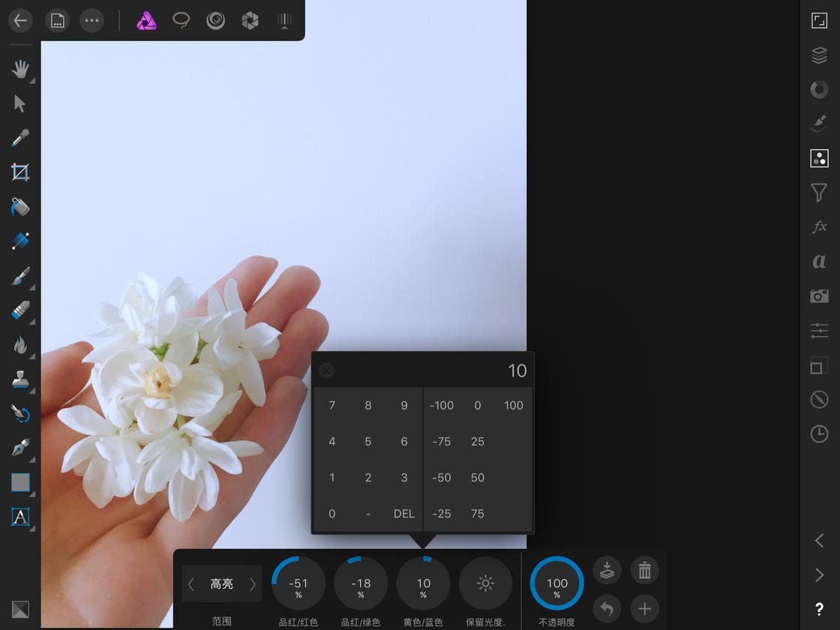Choose the Flood Fill bucket tool
The height and width of the screenshot is (630, 840).
tap(20, 207)
